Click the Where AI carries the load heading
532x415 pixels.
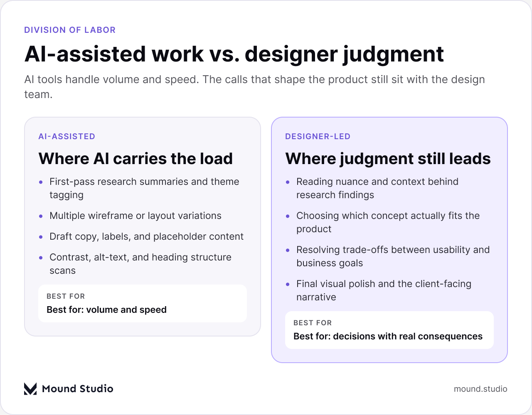135,159
